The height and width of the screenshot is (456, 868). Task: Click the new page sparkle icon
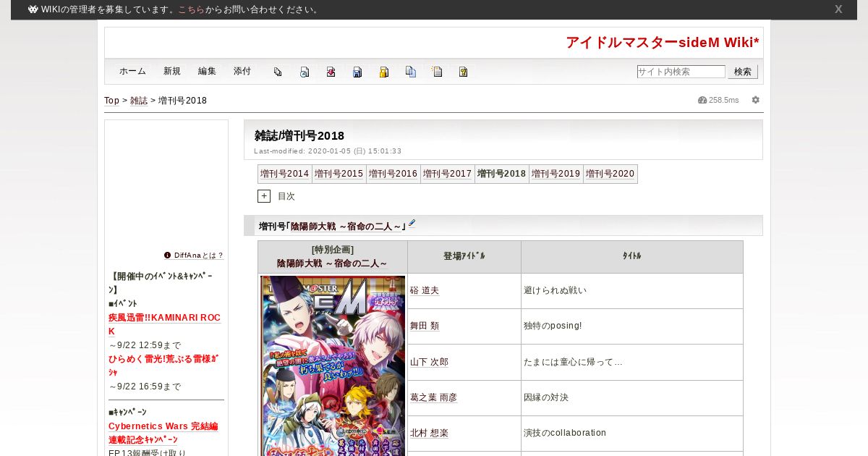437,72
